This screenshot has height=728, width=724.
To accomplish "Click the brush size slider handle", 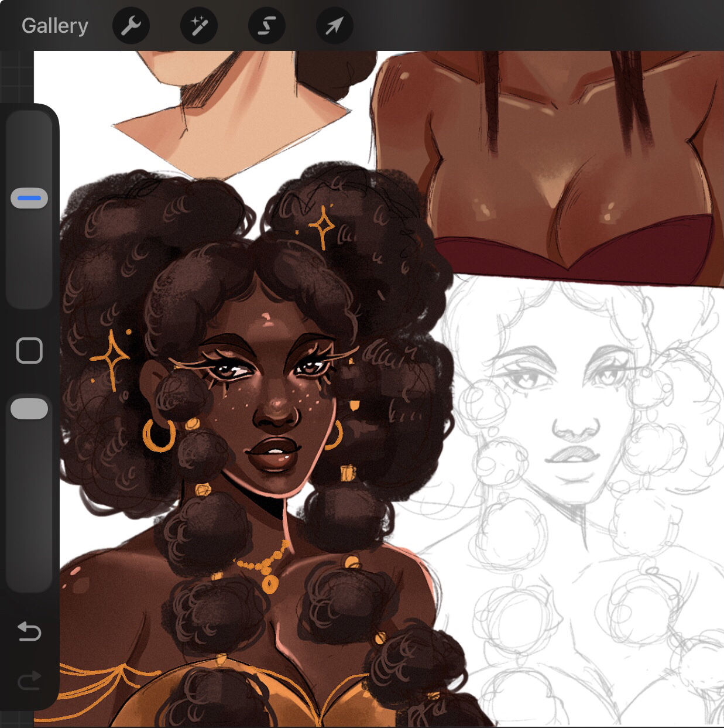I will pyautogui.click(x=29, y=199).
